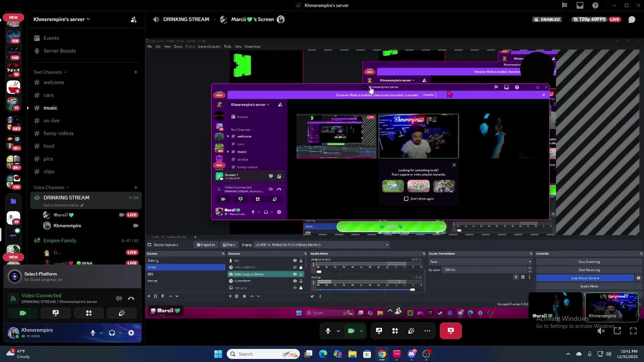Viewport: 644px width, 362px height.
Task: Click Video Connected status text
Action: 41,296
